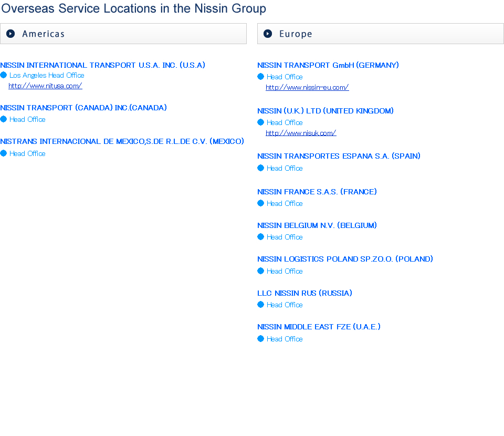Image resolution: width=504 pixels, height=436 pixels.
Task: Visit http://www.nitusa.com/ link
Action: tap(45, 86)
